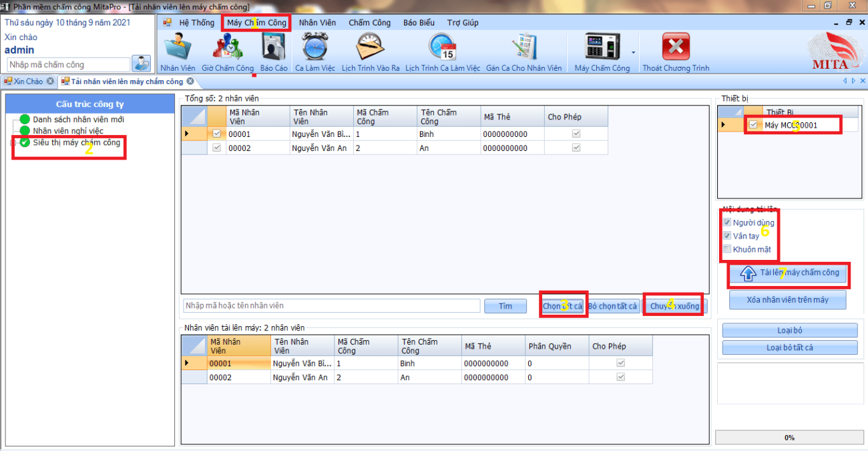The width and height of the screenshot is (868, 451).
Task: Click Tải lên máy chấm công button
Action: pos(788,273)
